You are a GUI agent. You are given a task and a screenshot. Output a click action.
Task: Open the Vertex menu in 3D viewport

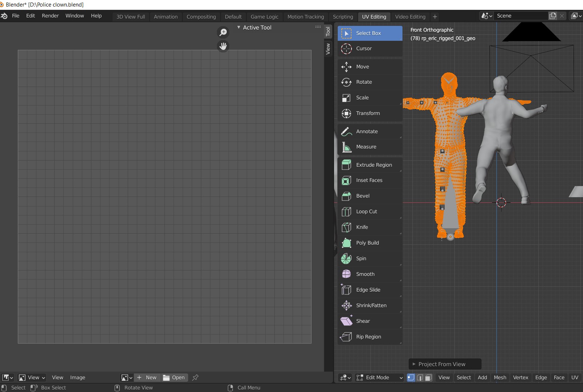[x=520, y=377]
